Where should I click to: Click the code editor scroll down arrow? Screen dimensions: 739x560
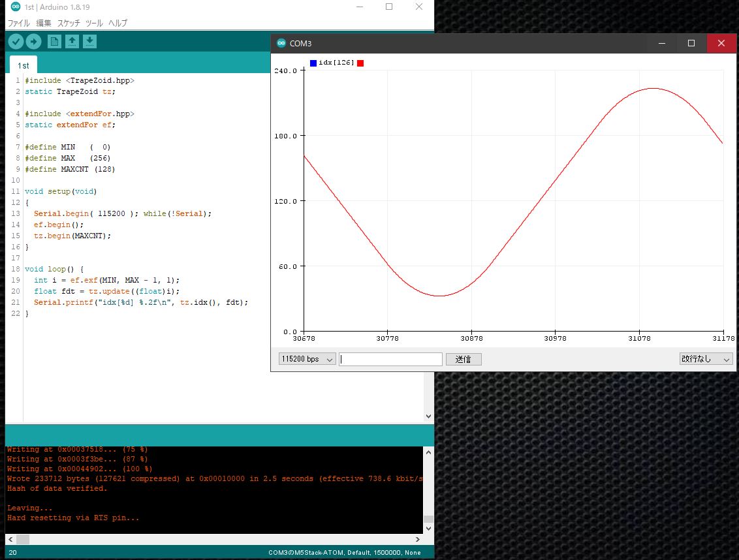pos(428,416)
